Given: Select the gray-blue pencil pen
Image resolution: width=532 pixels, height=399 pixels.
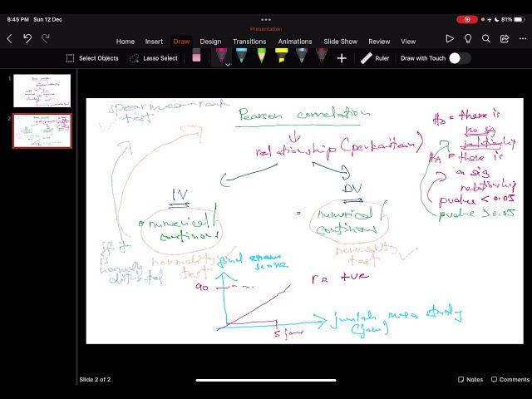Looking at the screenshot, I should click(302, 56).
